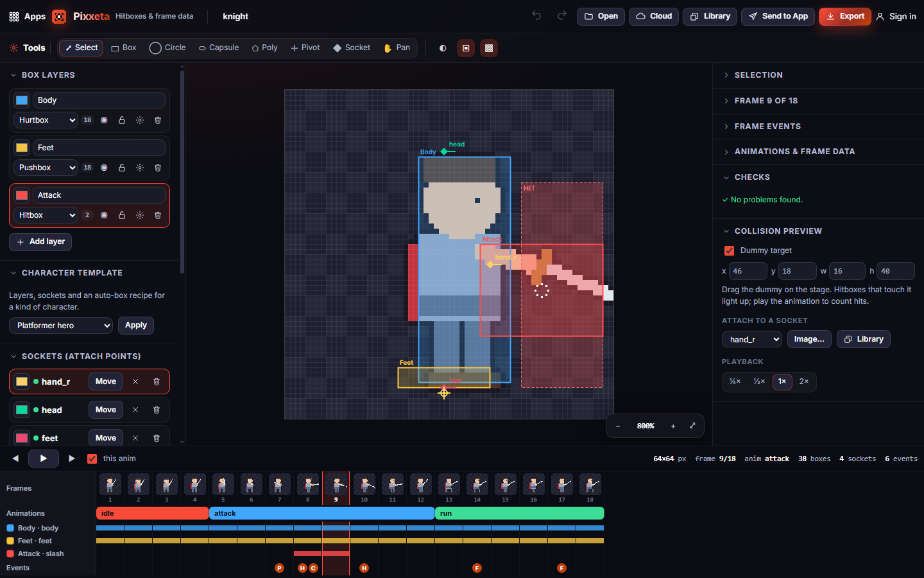Viewport: 924px width, 578px height.
Task: Open settings gear for the Feet layer
Action: [x=140, y=168]
